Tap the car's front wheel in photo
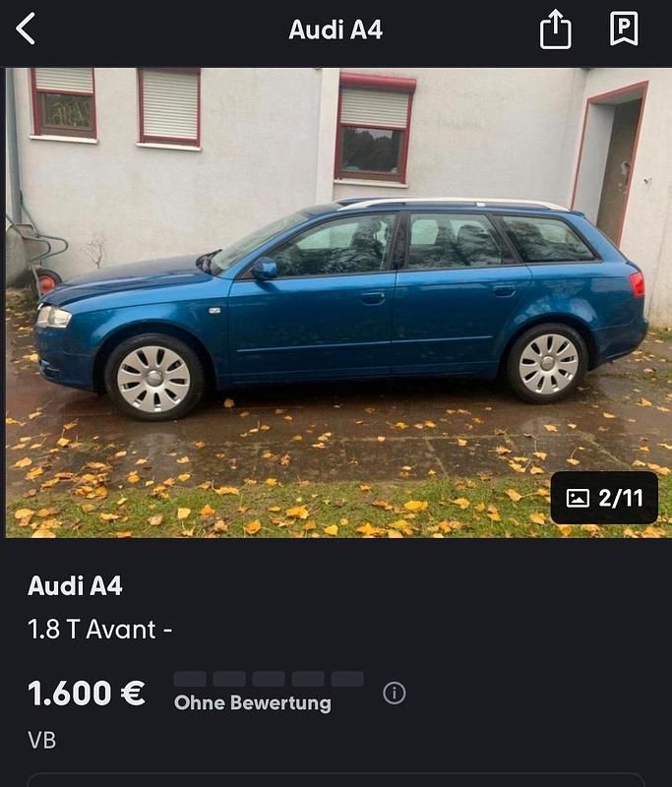 pyautogui.click(x=153, y=378)
